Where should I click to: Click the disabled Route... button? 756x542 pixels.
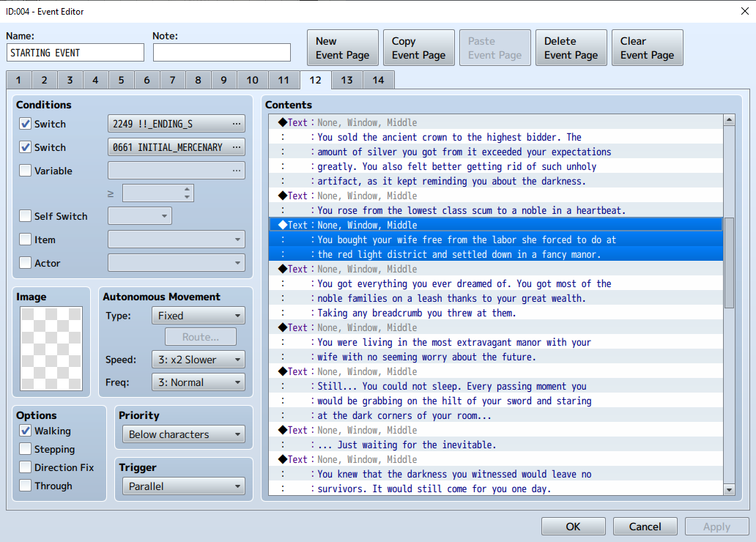[201, 337]
